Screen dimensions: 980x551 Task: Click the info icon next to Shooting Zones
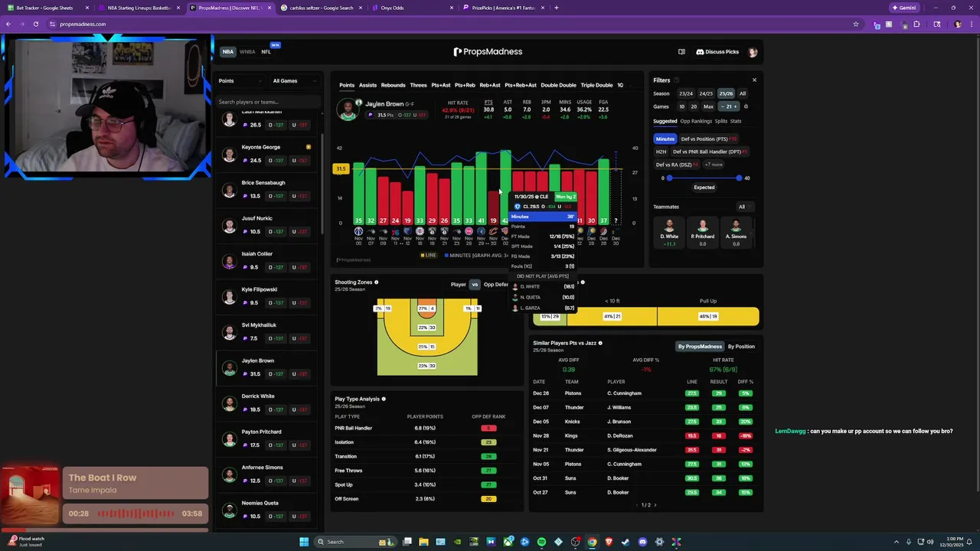tap(376, 282)
